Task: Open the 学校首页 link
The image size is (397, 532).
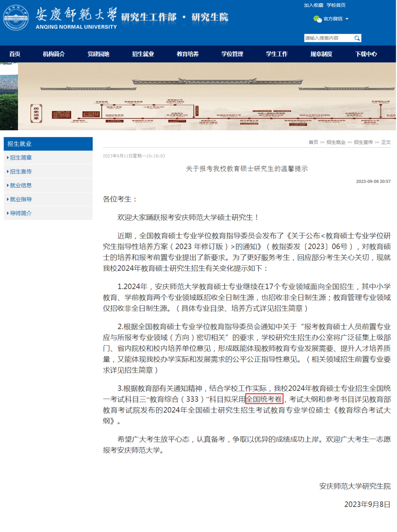Action: tap(336, 5)
